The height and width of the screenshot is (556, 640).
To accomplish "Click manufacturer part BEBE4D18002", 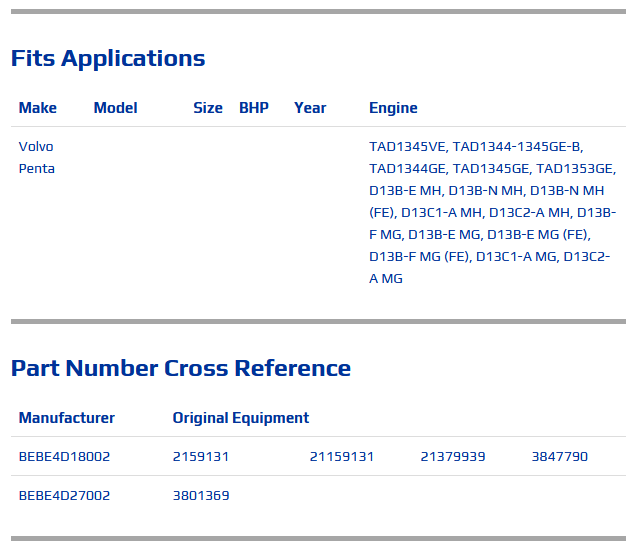I will 64,456.
